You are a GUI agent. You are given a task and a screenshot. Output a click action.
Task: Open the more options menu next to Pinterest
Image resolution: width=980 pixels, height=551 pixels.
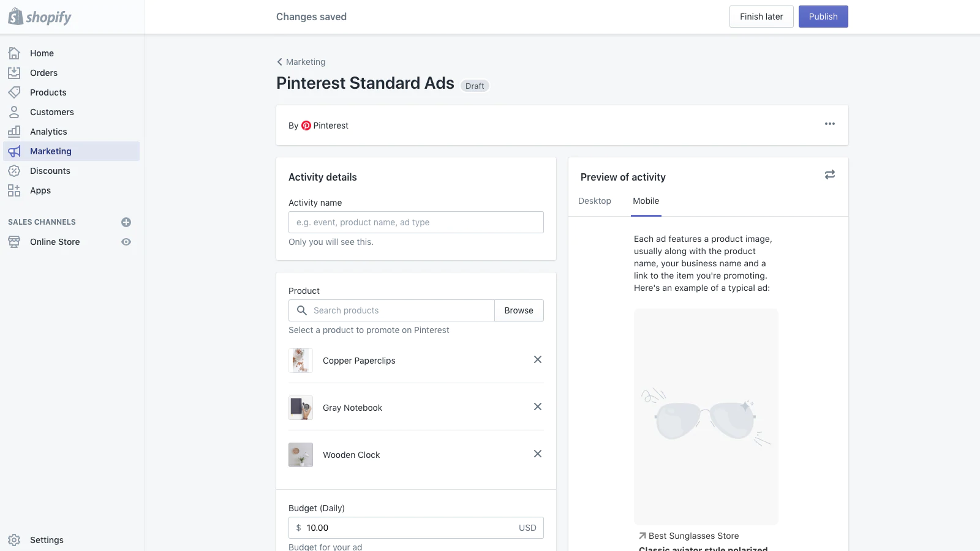tap(830, 124)
